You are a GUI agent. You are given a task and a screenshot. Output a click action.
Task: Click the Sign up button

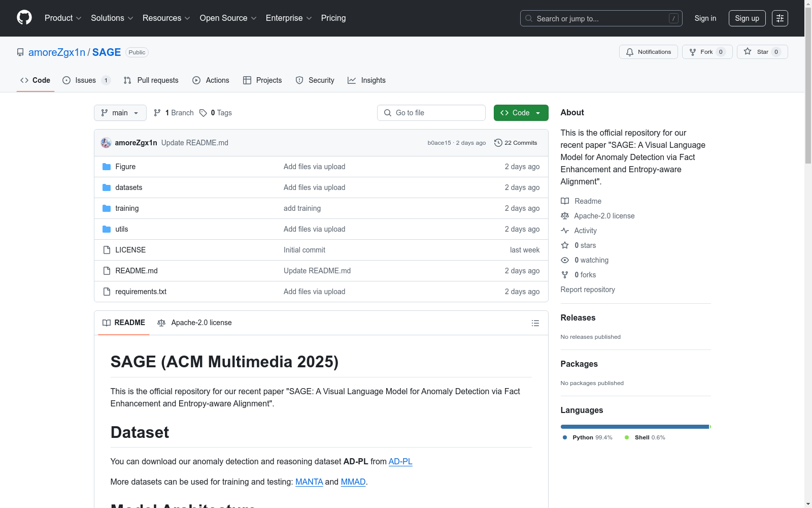pyautogui.click(x=747, y=18)
